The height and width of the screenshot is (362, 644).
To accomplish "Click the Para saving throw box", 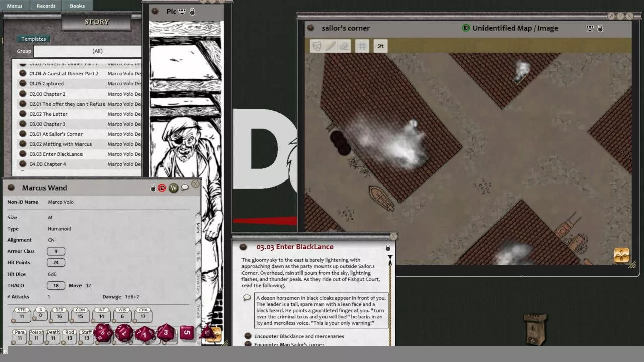I will [20, 336].
